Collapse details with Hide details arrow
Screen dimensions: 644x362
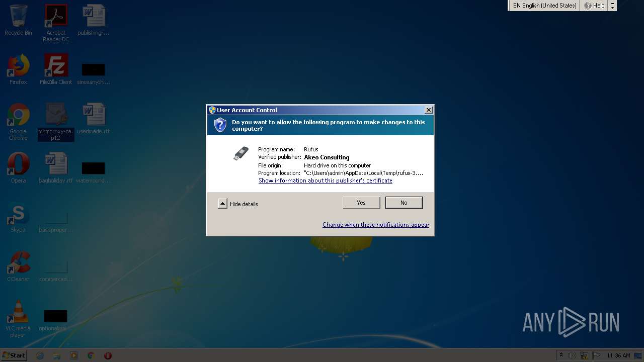coord(223,204)
